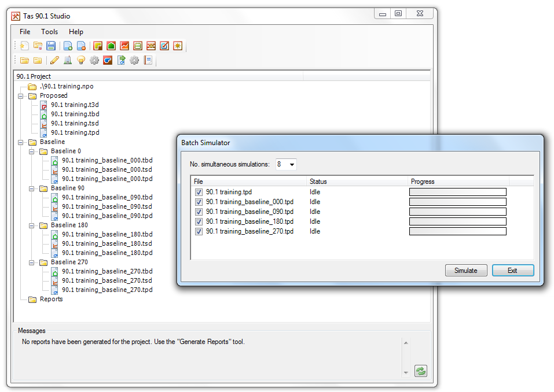Collapse the top-level Baseline folder node
The image size is (554, 392).
(20, 142)
